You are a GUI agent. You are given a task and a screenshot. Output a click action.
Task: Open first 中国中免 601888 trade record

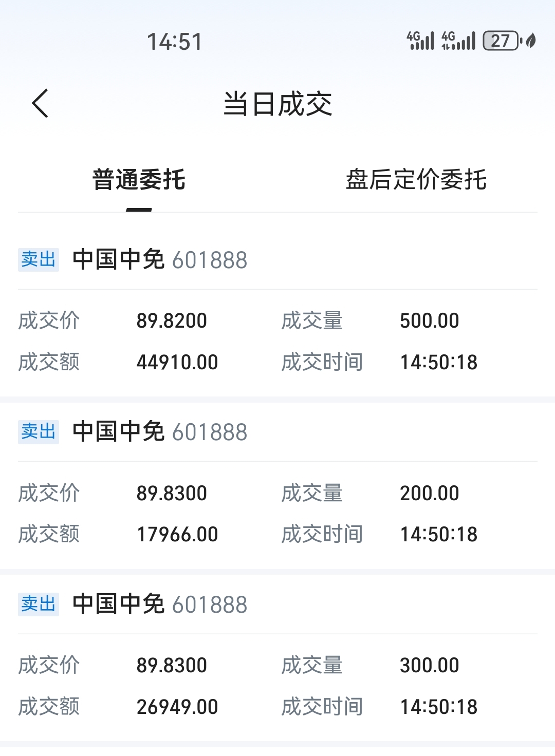pyautogui.click(x=160, y=260)
